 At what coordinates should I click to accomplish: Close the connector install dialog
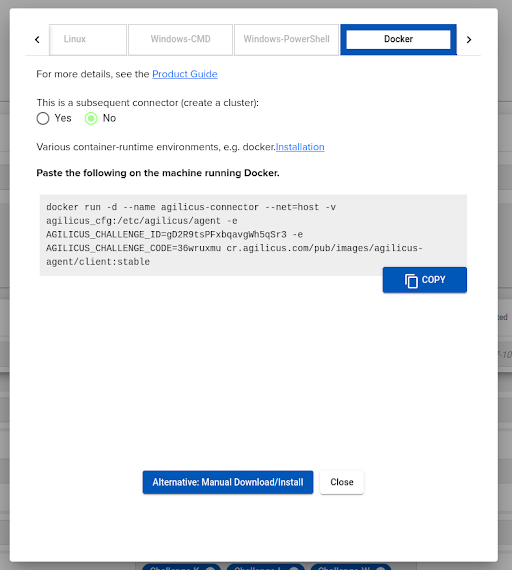pyautogui.click(x=341, y=482)
